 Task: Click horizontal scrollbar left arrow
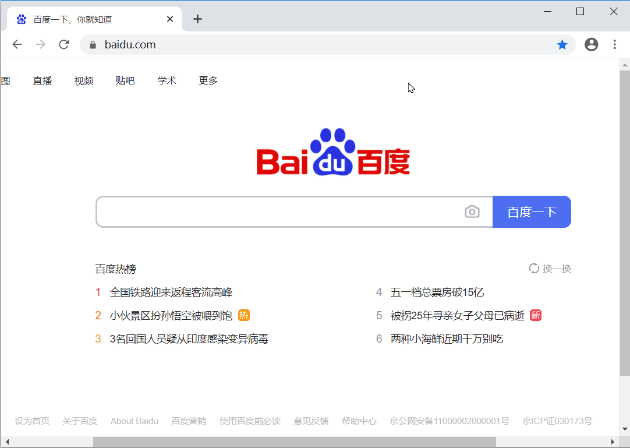pyautogui.click(x=7, y=442)
